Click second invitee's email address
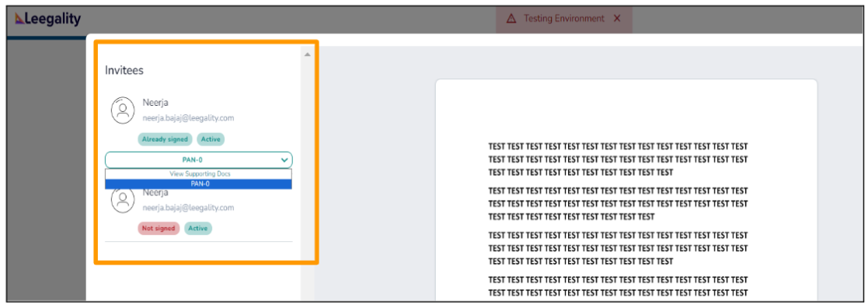 click(188, 208)
